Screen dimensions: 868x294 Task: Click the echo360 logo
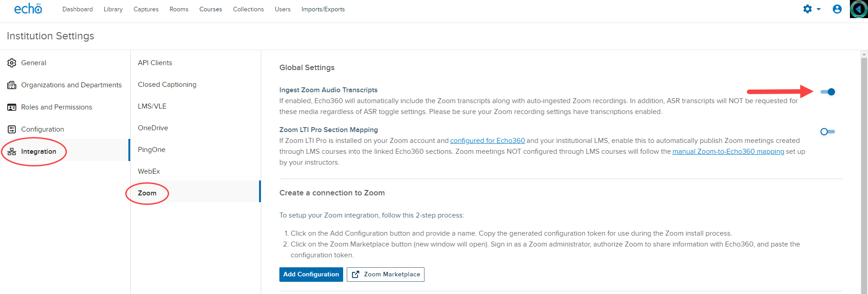(x=28, y=9)
